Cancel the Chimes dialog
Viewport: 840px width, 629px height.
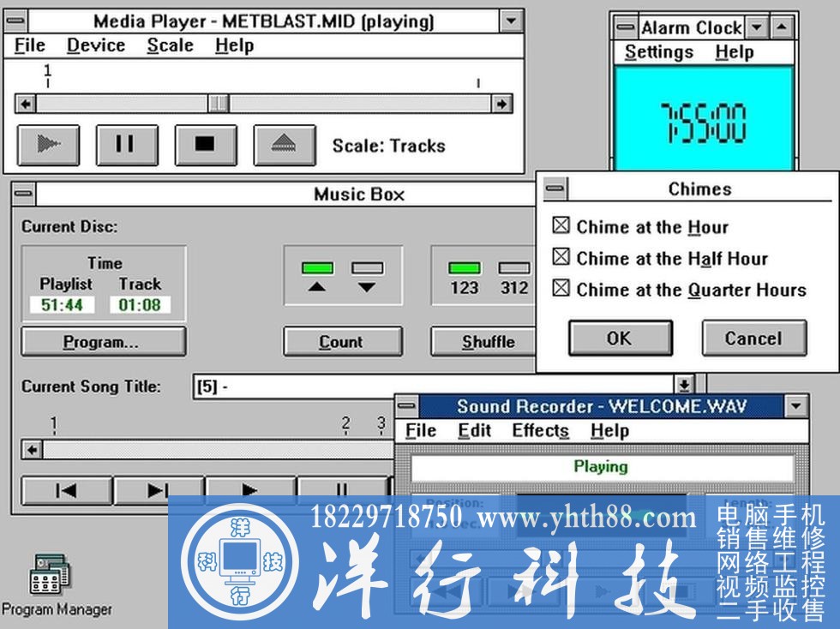(x=753, y=338)
